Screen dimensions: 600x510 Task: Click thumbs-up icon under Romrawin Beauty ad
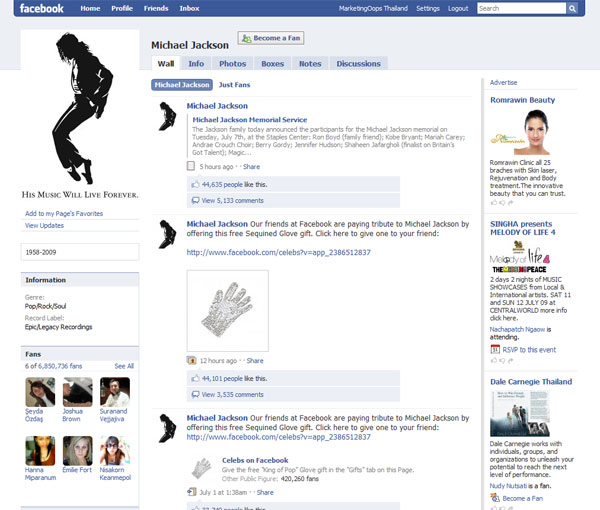[494, 202]
